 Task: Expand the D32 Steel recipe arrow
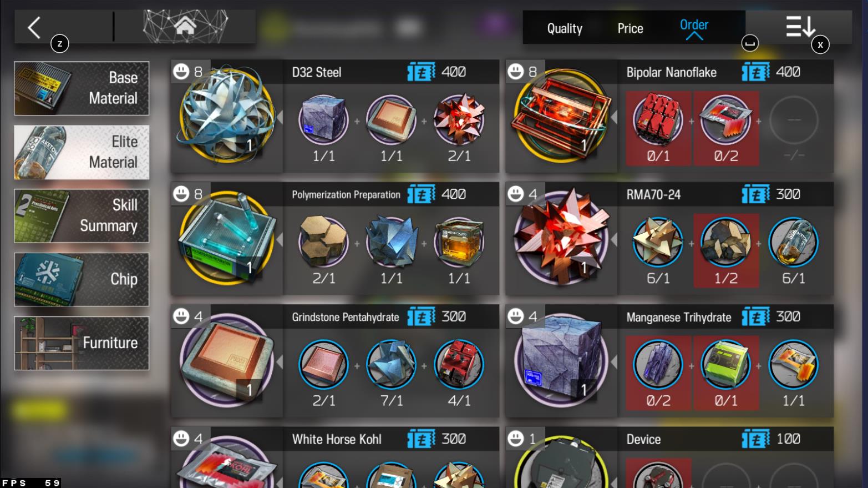[280, 118]
